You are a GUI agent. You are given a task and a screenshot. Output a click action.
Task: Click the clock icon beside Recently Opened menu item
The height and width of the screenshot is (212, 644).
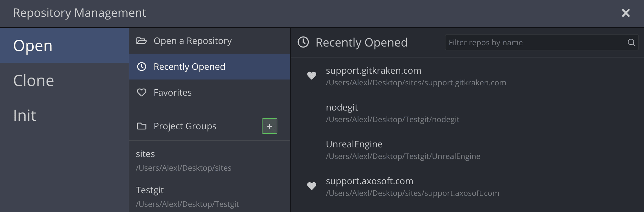tap(141, 67)
